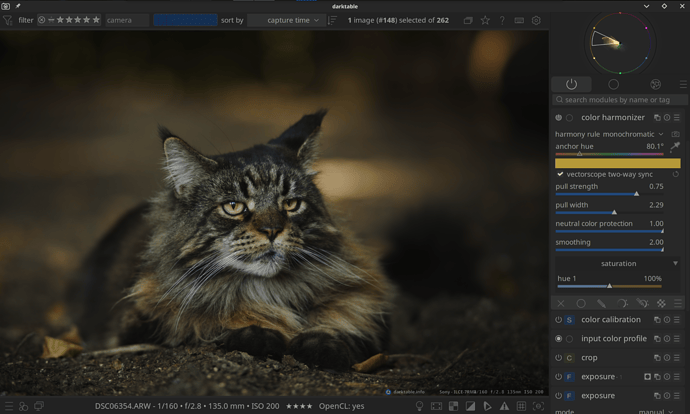This screenshot has height=414, width=690.
Task: Uncheck vectorscope two-way sync
Action: 560,174
